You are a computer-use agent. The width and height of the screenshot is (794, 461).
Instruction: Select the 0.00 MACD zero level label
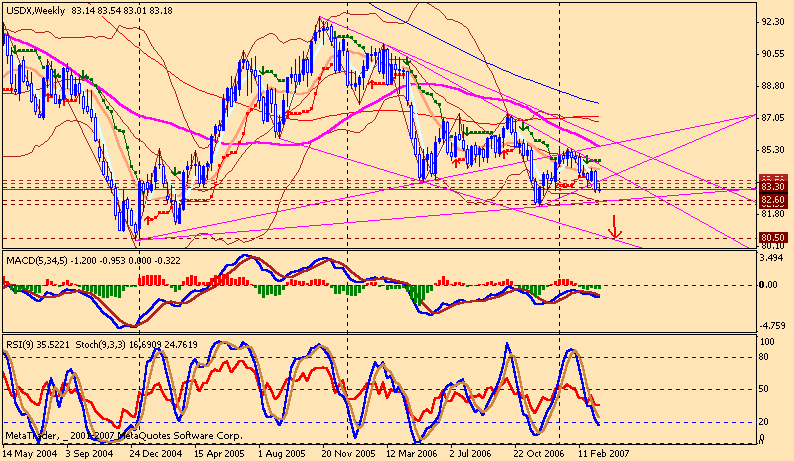[x=768, y=285]
